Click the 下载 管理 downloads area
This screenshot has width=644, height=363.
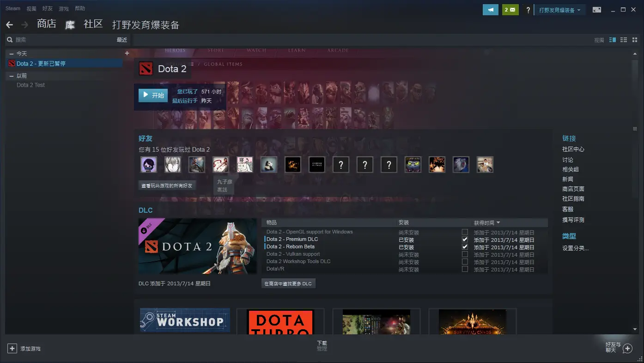coord(322,346)
